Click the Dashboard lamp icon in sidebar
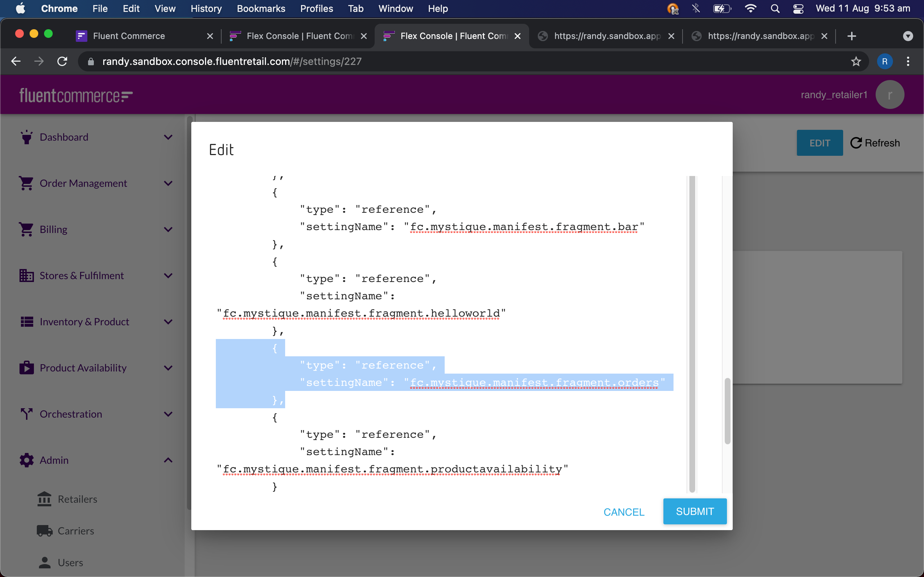Viewport: 924px width, 577px height. click(x=26, y=137)
